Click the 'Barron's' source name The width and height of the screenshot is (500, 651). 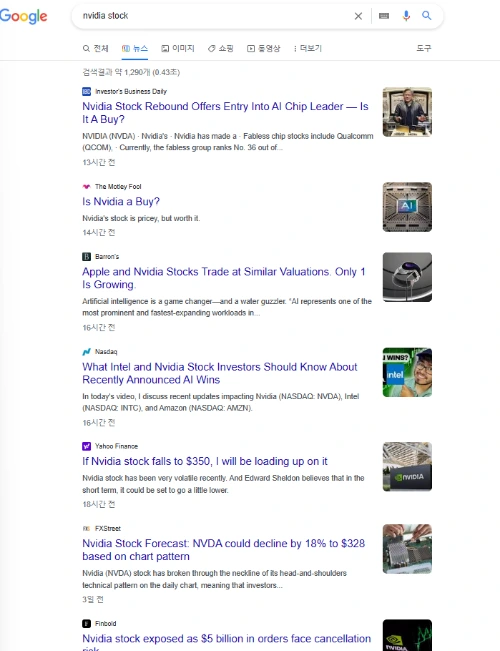coord(107,257)
